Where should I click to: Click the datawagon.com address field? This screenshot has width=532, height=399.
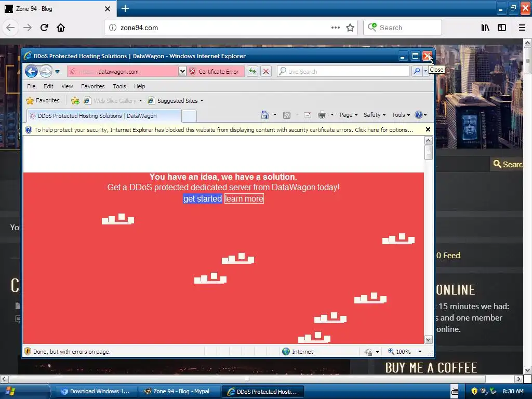click(x=123, y=72)
